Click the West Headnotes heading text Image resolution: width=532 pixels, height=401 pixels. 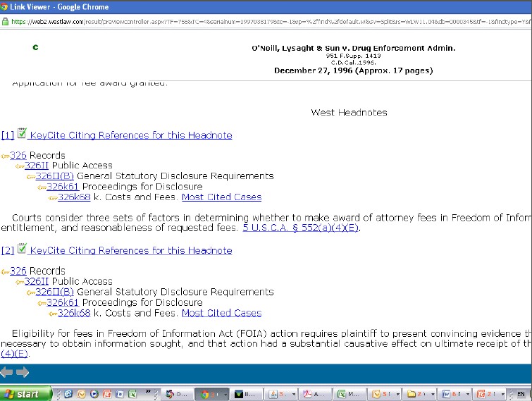pyautogui.click(x=349, y=113)
